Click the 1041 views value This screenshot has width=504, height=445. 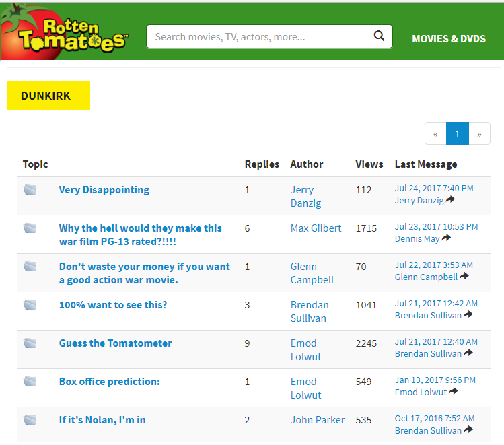point(366,305)
